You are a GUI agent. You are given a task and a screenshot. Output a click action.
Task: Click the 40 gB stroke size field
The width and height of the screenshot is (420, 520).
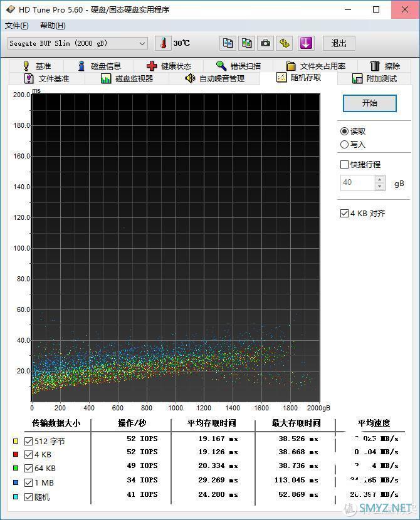358,183
